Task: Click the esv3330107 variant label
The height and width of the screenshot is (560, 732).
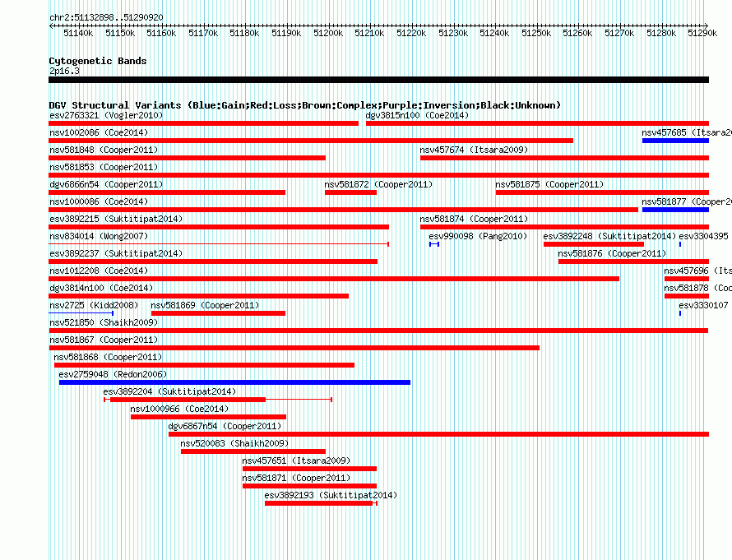Action: 703,305
